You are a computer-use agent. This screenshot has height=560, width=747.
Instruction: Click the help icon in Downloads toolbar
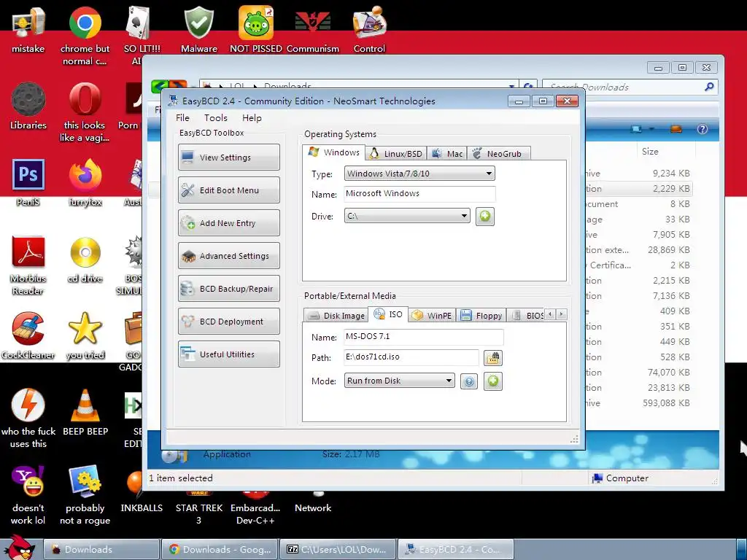coord(703,129)
